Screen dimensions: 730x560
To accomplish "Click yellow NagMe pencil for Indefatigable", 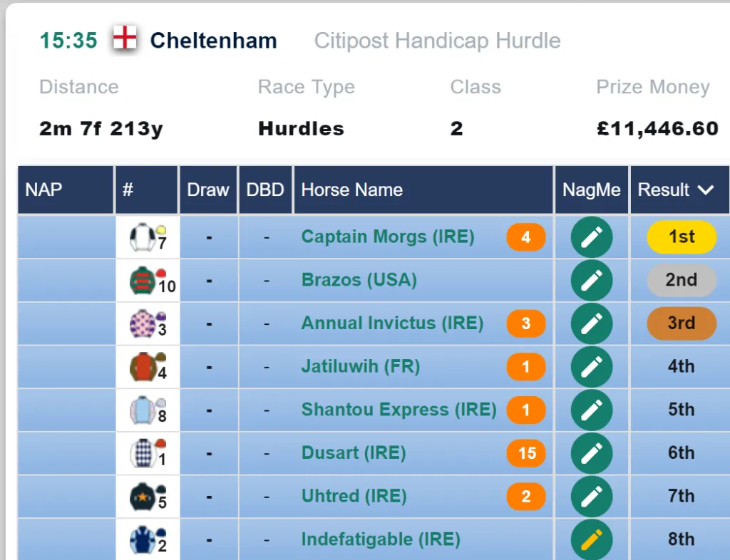I will [x=591, y=539].
